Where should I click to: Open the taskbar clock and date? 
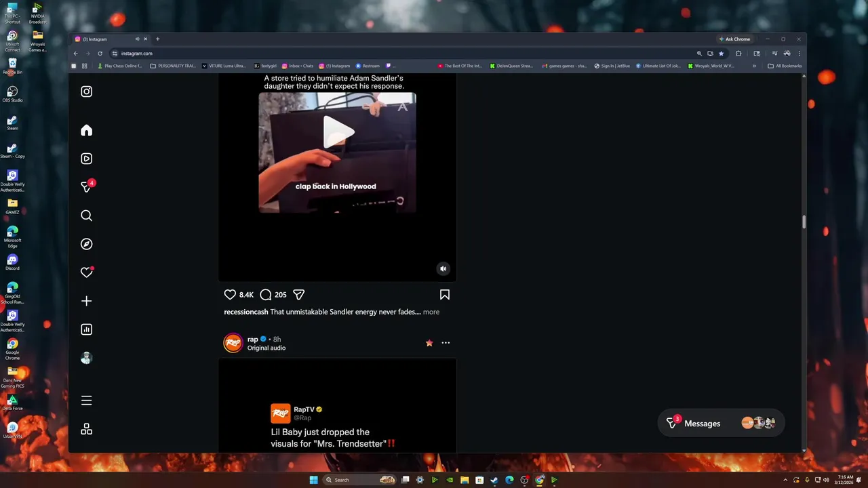tap(845, 480)
